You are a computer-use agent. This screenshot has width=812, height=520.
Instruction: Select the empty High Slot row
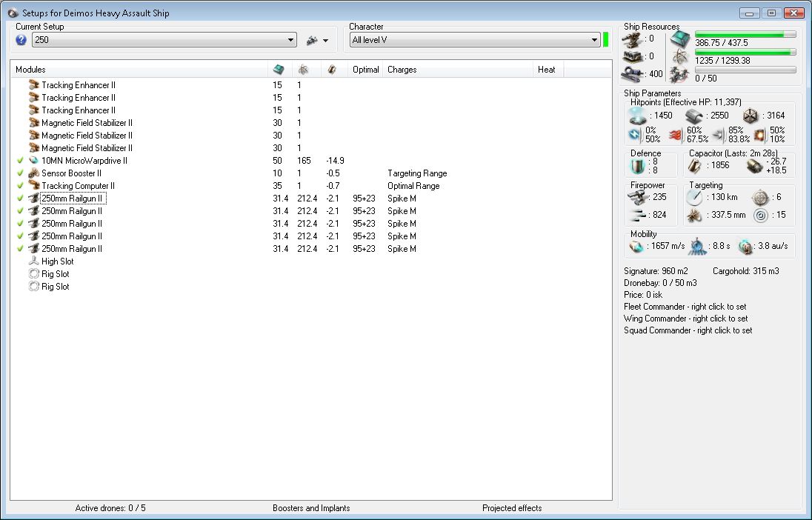click(310, 261)
